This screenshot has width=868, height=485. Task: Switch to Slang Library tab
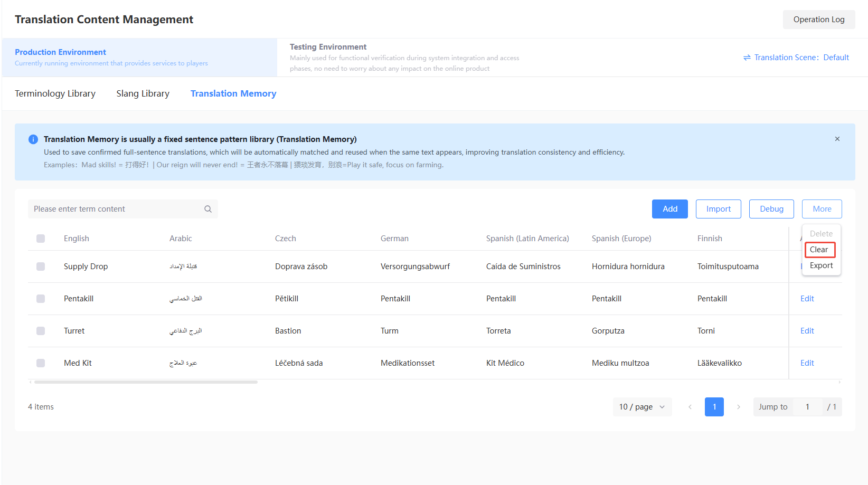pyautogui.click(x=143, y=93)
